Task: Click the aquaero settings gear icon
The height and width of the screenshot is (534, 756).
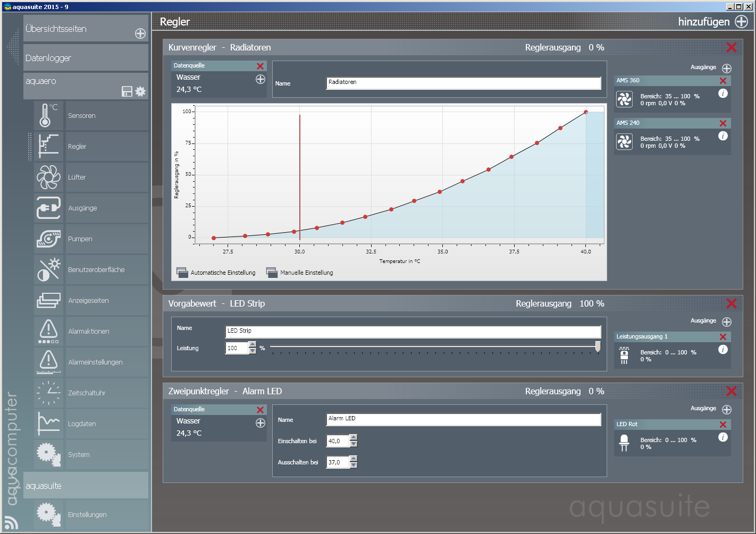Action: pyautogui.click(x=140, y=91)
